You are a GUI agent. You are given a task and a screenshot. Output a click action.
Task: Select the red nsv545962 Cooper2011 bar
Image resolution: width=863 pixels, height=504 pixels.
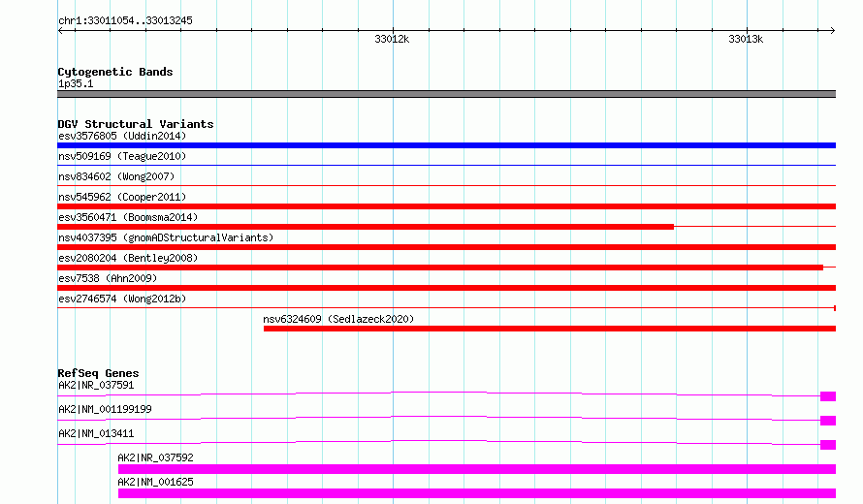pyautogui.click(x=446, y=206)
